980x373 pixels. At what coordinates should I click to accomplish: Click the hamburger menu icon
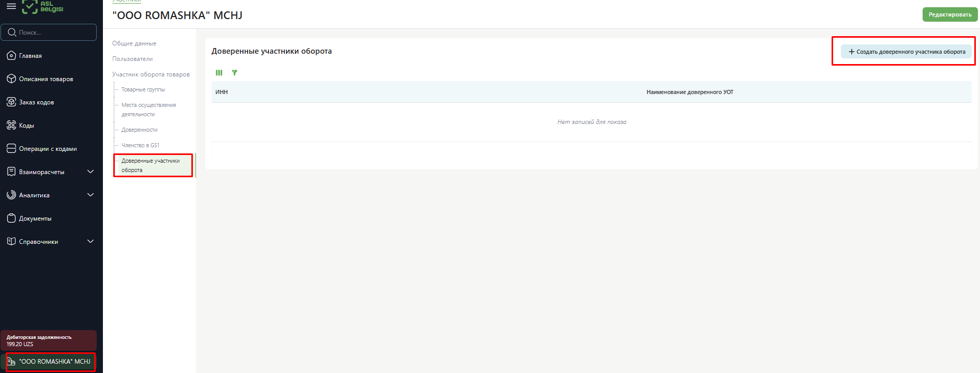11,6
